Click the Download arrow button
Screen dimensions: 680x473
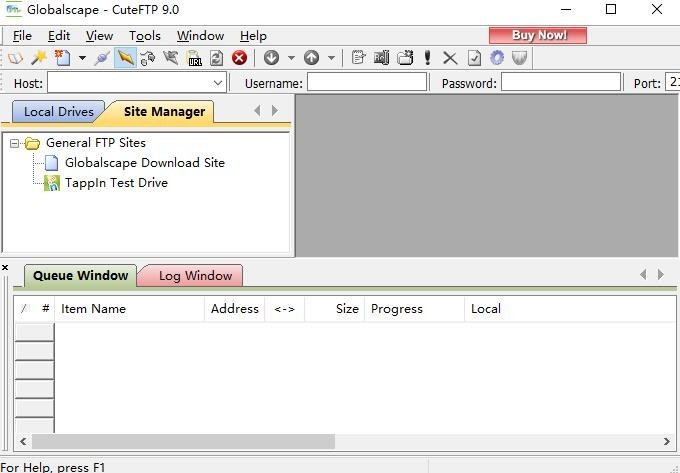[x=271, y=58]
